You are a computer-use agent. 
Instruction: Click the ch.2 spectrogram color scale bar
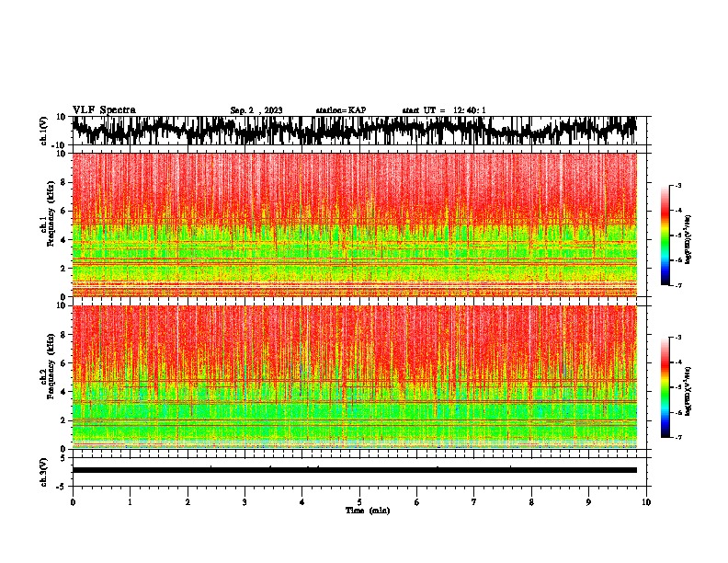coord(665,387)
